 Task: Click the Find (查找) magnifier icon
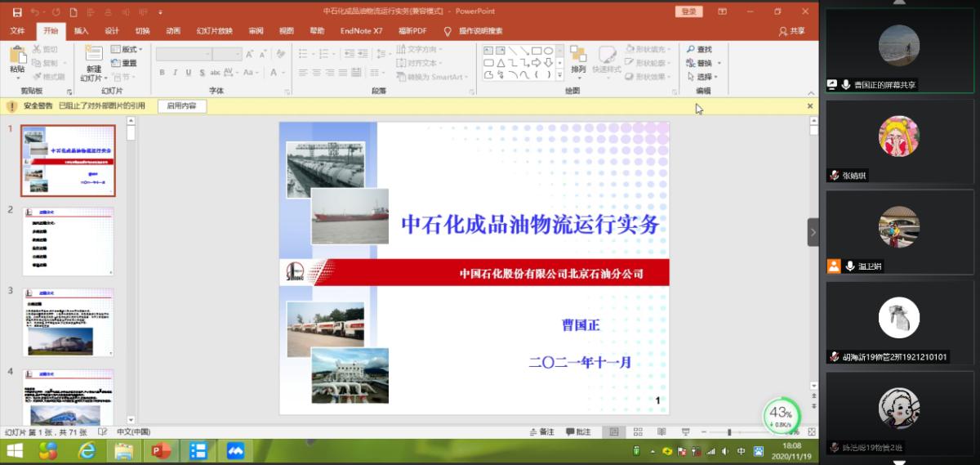691,50
